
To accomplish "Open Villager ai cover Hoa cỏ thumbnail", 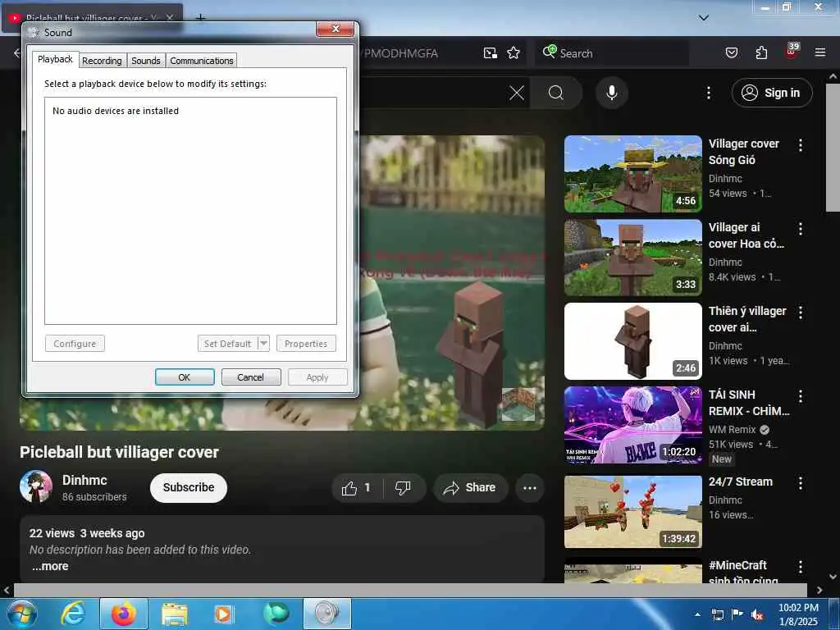I will 632,258.
